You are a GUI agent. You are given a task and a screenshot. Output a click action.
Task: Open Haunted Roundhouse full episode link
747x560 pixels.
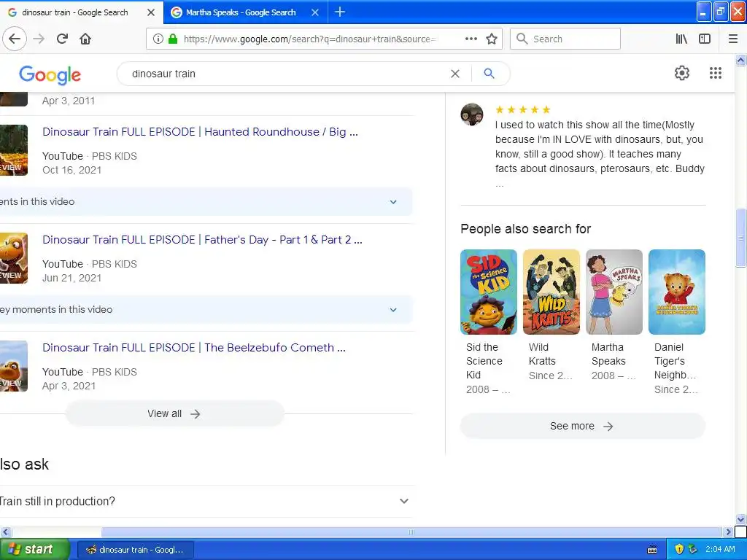tap(200, 132)
